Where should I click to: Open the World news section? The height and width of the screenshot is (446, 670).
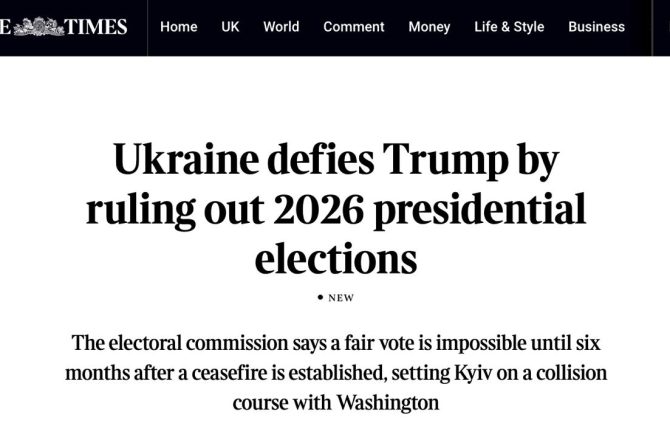pos(281,27)
